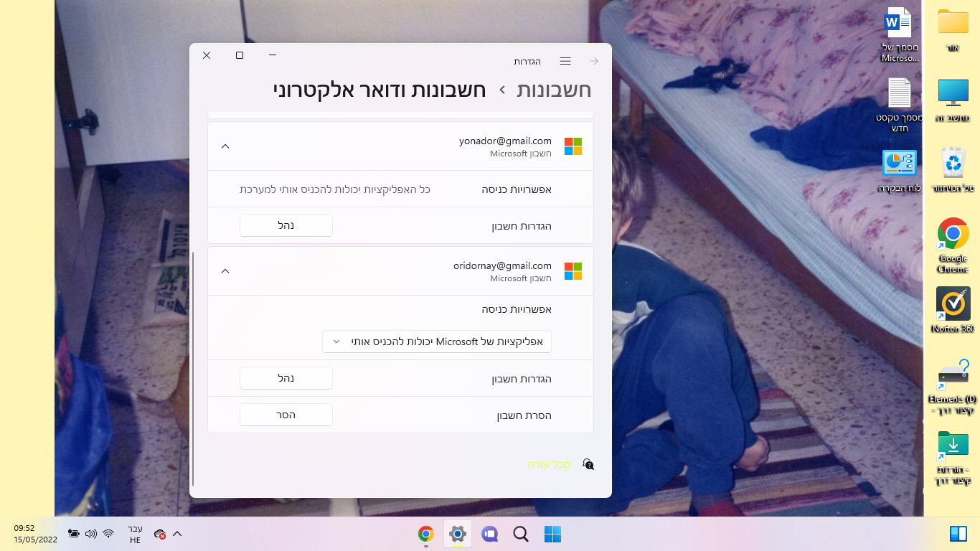Open the Wi-Fi network tray icon
This screenshot has width=980, height=551.
108,534
